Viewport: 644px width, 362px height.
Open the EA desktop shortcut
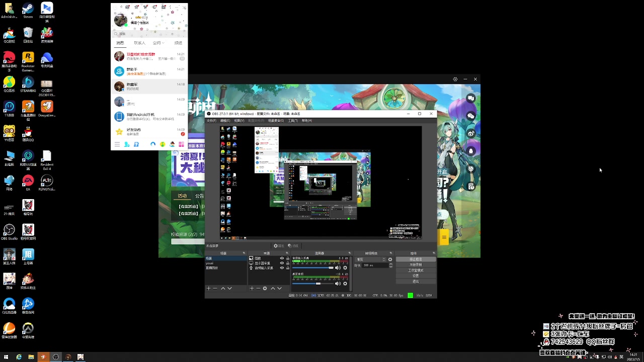coord(28,183)
